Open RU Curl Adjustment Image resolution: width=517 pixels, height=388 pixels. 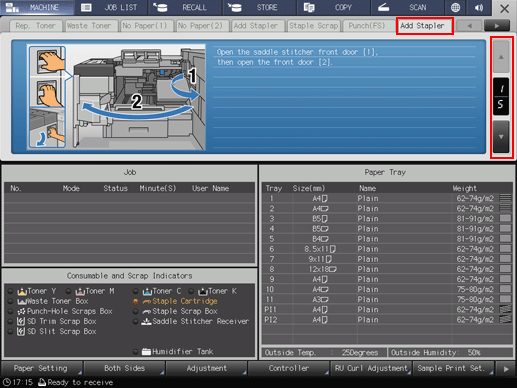click(371, 368)
